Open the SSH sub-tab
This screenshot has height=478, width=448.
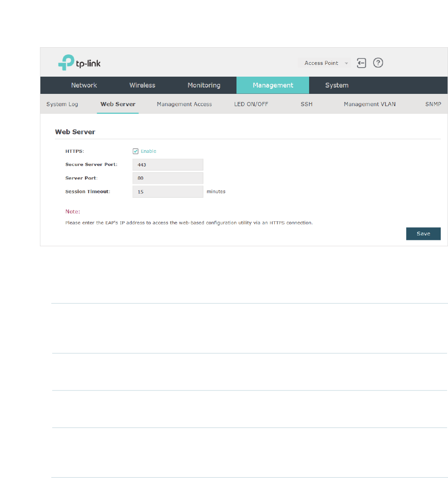307,104
